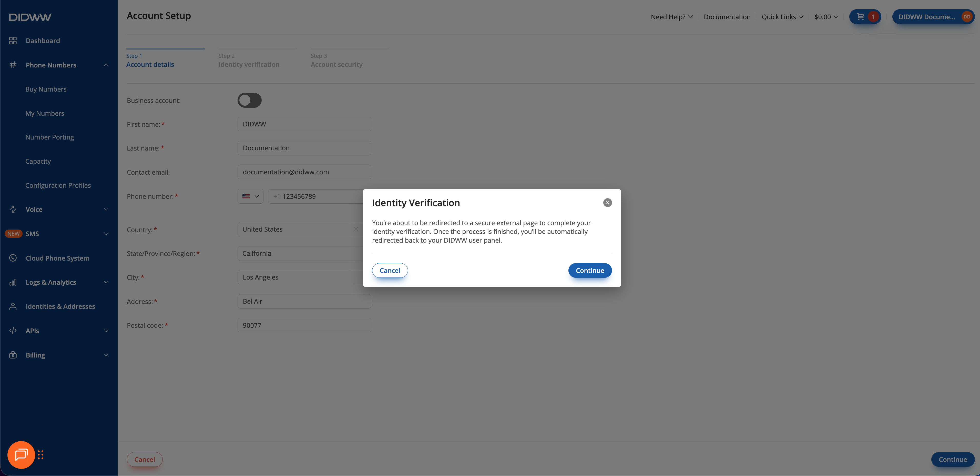980x476 pixels.
Task: Open the Quick Links menu
Action: coord(782,17)
